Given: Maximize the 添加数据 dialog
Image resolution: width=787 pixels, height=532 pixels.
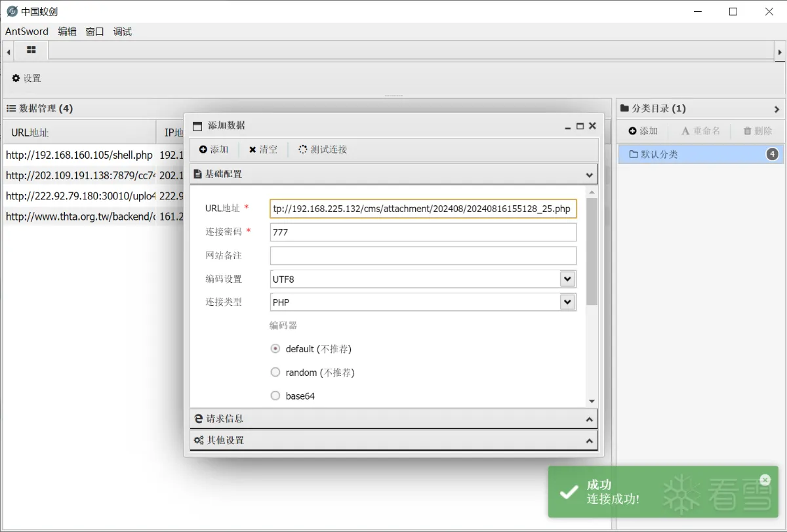Looking at the screenshot, I should pyautogui.click(x=580, y=126).
